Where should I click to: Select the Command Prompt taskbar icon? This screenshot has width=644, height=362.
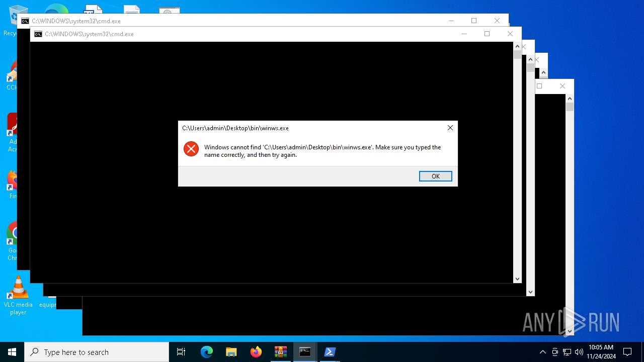(305, 352)
